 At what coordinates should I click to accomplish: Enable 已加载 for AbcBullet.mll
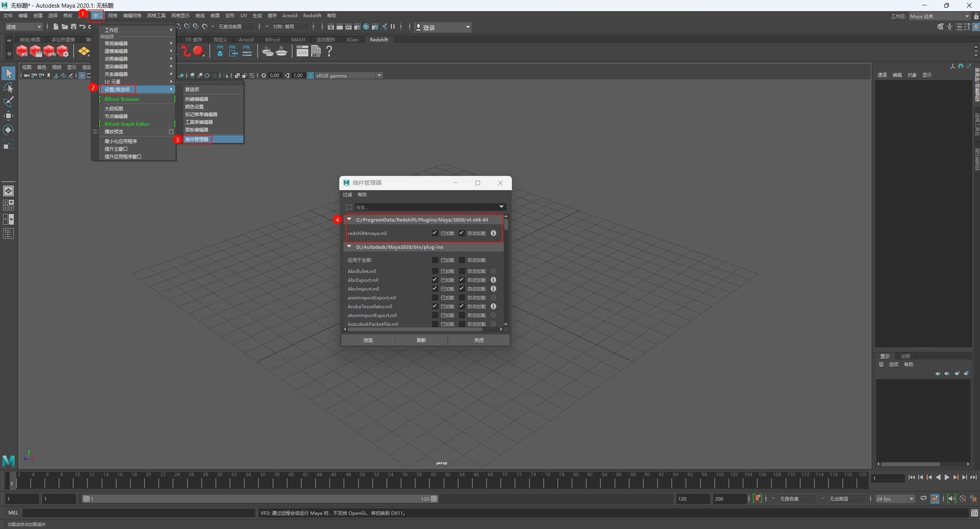434,271
